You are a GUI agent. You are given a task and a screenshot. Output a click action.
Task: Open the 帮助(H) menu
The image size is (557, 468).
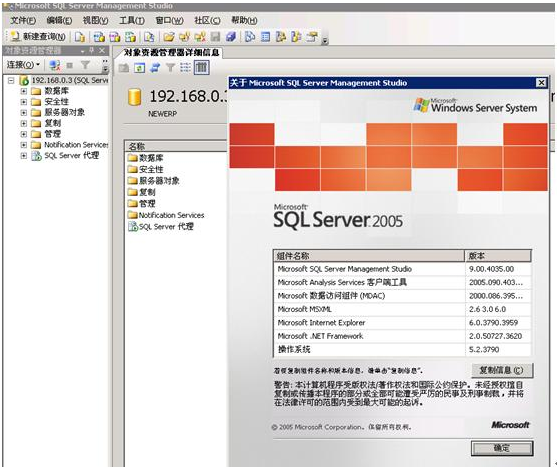(x=244, y=20)
